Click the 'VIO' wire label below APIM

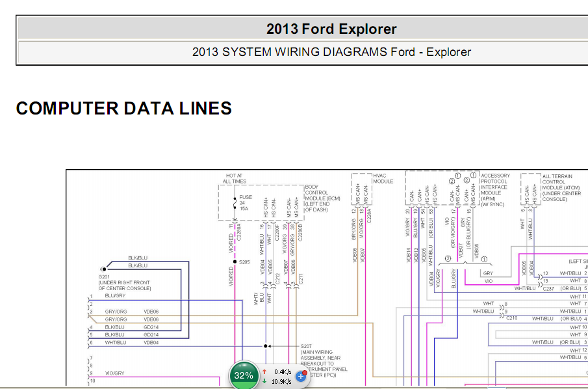click(488, 281)
